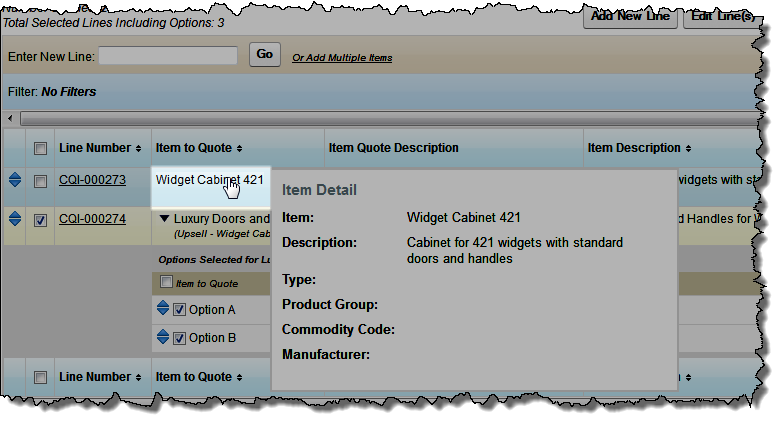This screenshot has height=425, width=784.
Task: Sort by Item Description column header
Action: 641,148
